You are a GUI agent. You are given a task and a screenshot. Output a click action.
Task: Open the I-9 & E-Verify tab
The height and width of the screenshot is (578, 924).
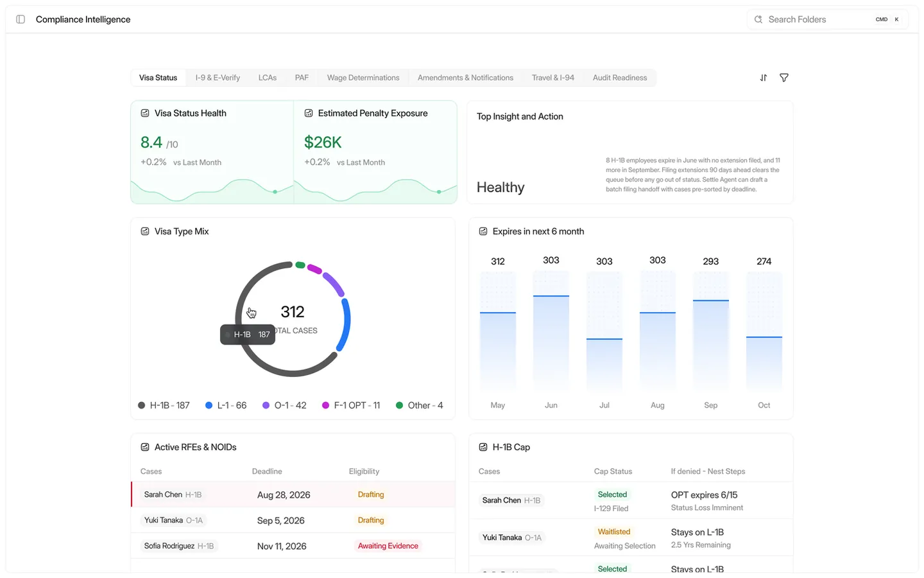pos(218,78)
